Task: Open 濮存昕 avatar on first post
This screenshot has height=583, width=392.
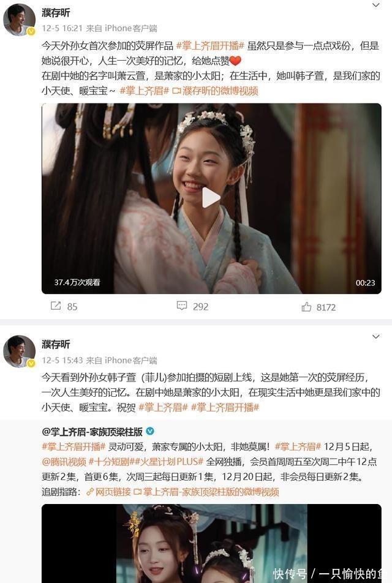Action: pos(19,20)
